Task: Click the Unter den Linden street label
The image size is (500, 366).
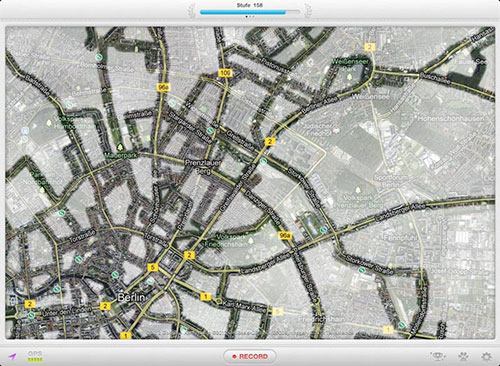Action: [x=66, y=312]
